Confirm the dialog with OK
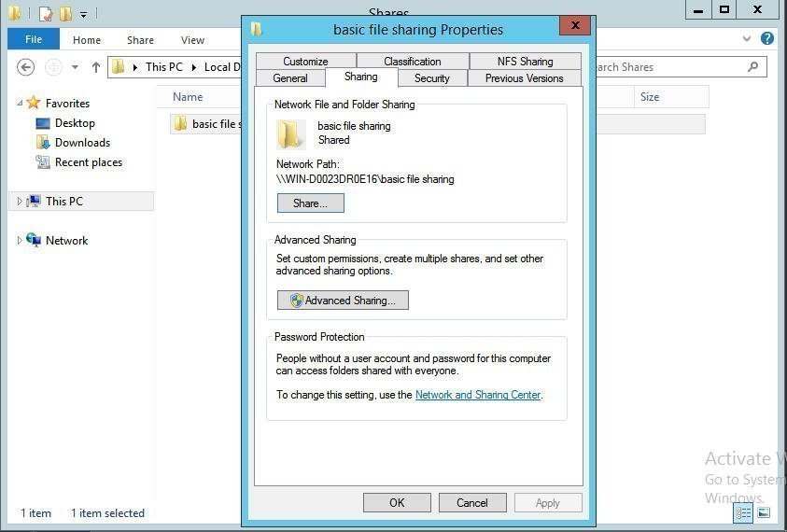The image size is (787, 532). 397,503
